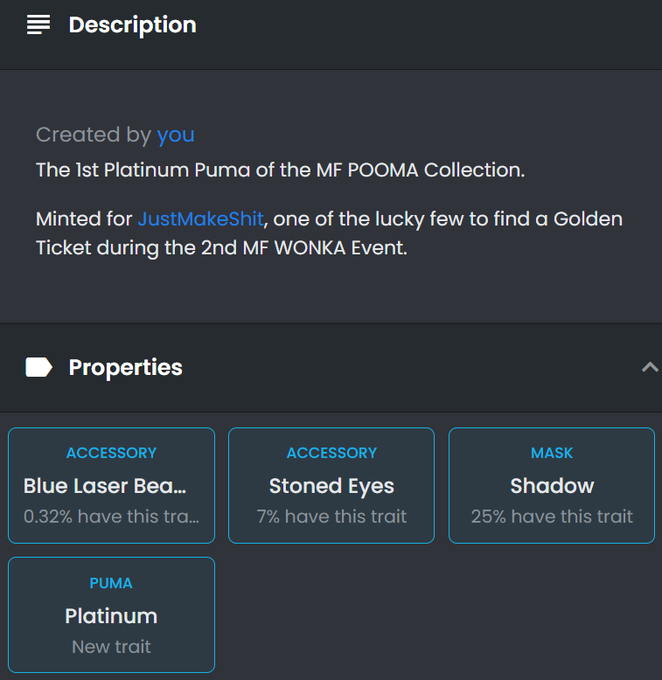
Task: Click the PUMA trait type label
Action: pyautogui.click(x=111, y=583)
